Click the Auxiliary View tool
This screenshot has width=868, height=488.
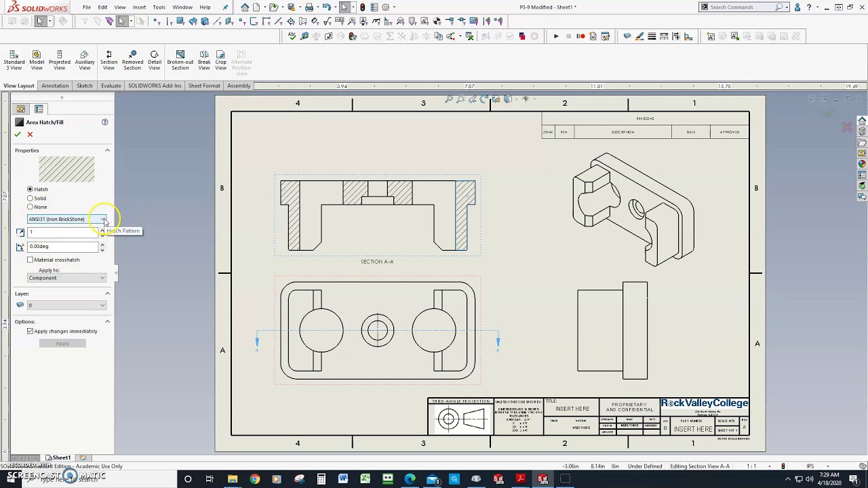(x=84, y=60)
